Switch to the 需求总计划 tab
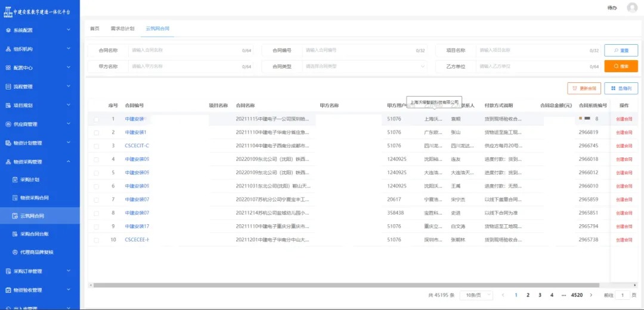Screen dimensions: 644x310 point(122,29)
